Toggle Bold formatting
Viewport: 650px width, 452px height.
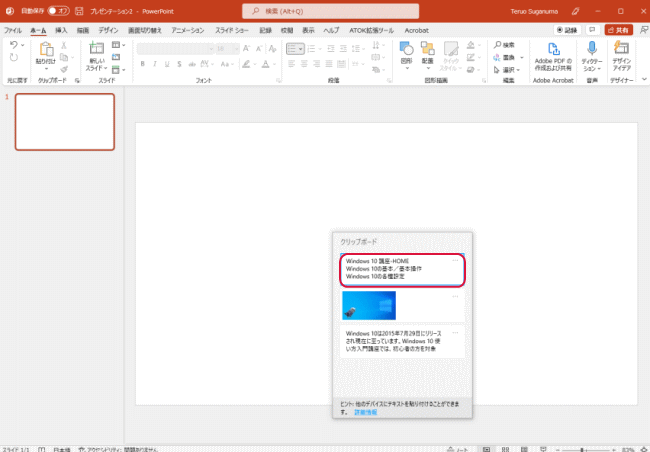coord(143,64)
